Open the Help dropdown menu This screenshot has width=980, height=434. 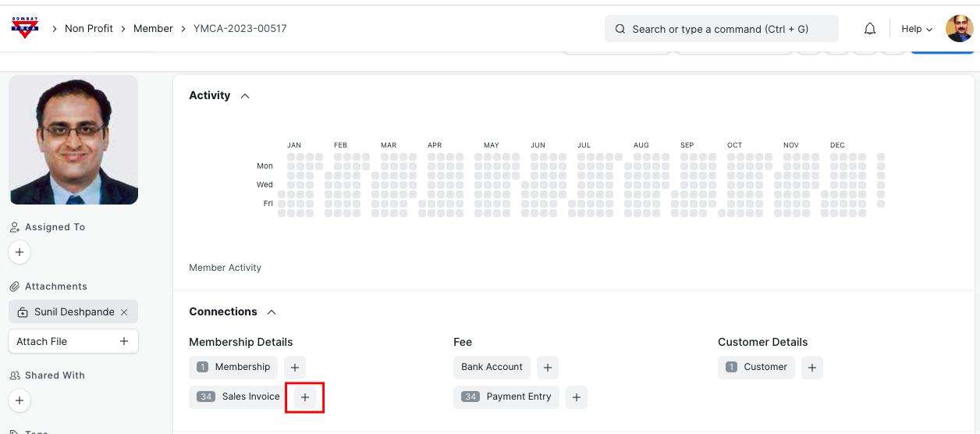917,29
